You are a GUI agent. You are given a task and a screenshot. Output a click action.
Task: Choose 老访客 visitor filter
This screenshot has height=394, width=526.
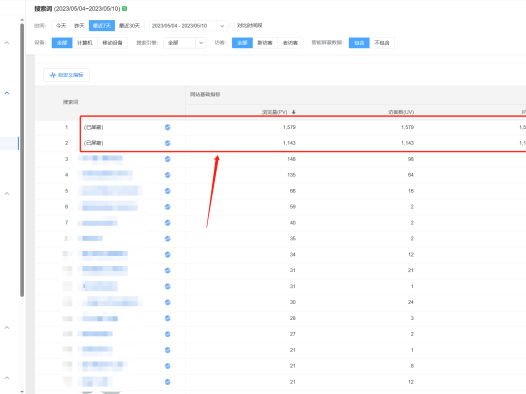(291, 43)
